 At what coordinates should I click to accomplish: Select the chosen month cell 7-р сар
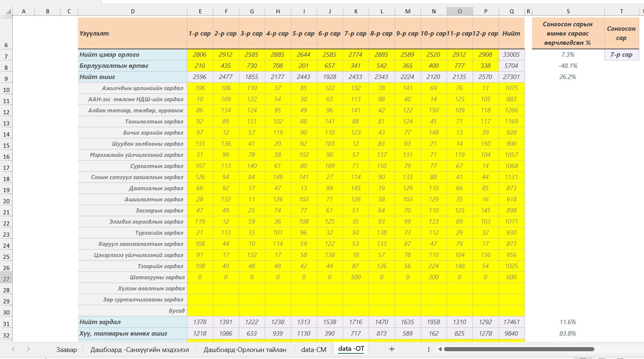(621, 55)
